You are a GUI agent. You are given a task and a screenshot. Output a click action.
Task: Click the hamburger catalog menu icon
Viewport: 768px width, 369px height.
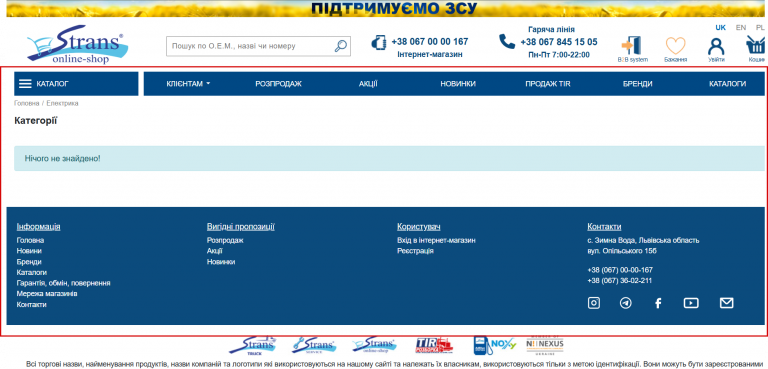click(25, 84)
